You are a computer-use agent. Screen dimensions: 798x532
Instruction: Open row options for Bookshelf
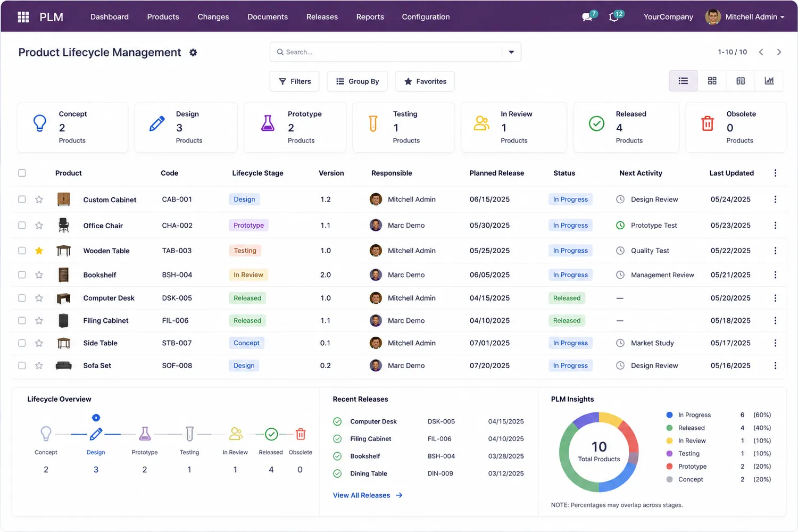pos(775,275)
